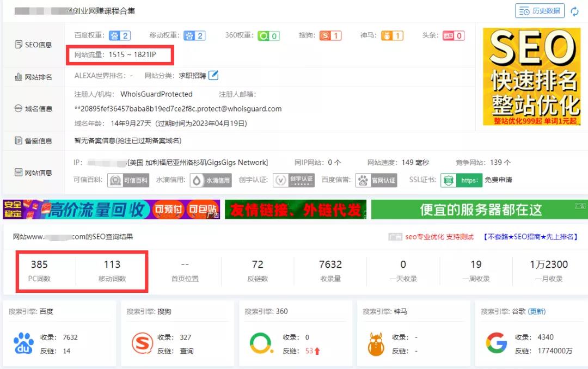Open the 可信百科 certification badge

pyautogui.click(x=128, y=180)
